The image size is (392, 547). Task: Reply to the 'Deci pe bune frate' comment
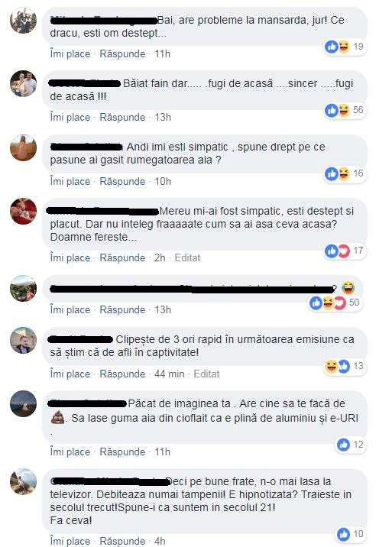(122, 541)
